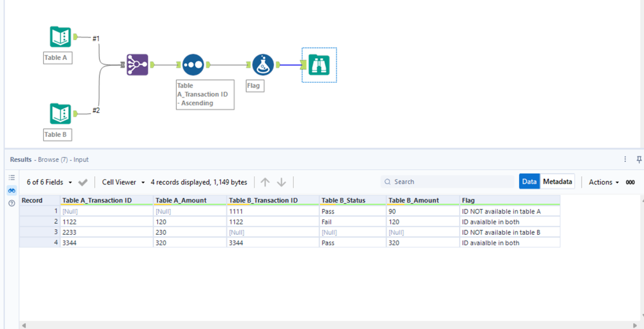Image resolution: width=644 pixels, height=329 pixels.
Task: Click the horizontal scrollbar left arrow
Action: [24, 325]
